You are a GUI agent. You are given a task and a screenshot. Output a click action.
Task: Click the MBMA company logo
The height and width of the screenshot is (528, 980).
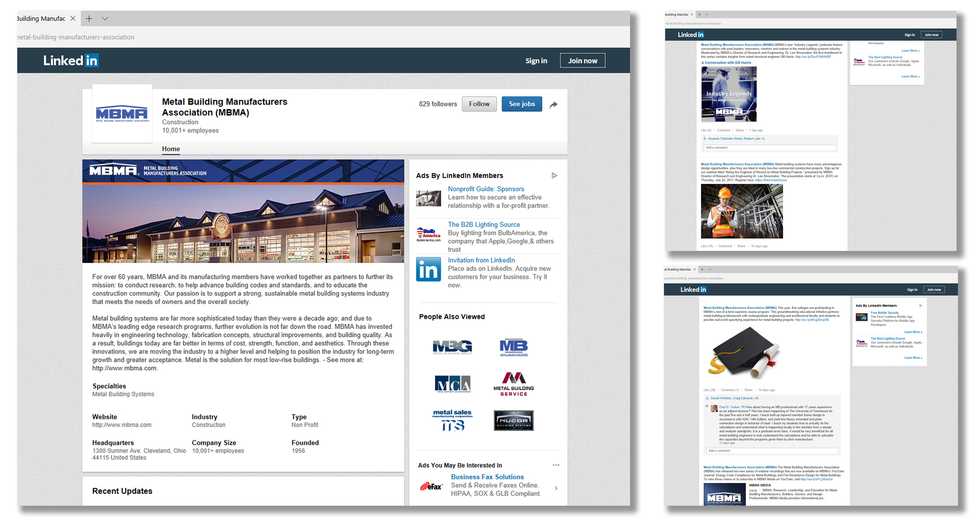click(122, 114)
